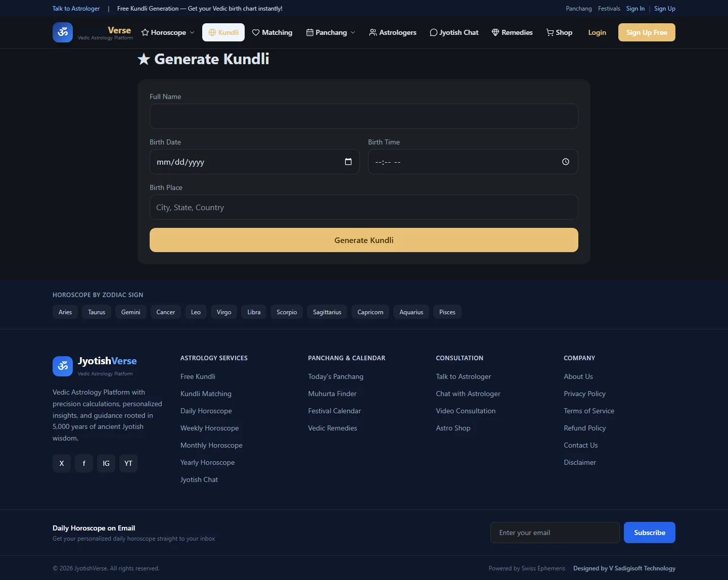Focus the newsletter email input field
This screenshot has height=580, width=728.
[555, 533]
